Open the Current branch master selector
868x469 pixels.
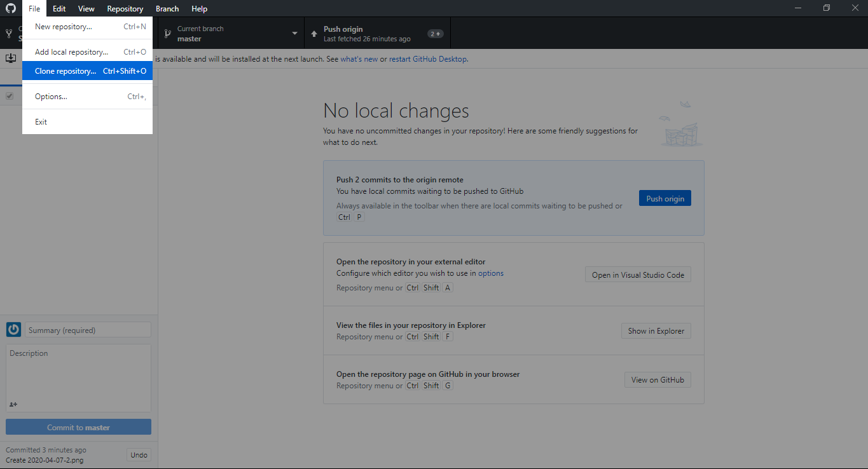tap(231, 34)
